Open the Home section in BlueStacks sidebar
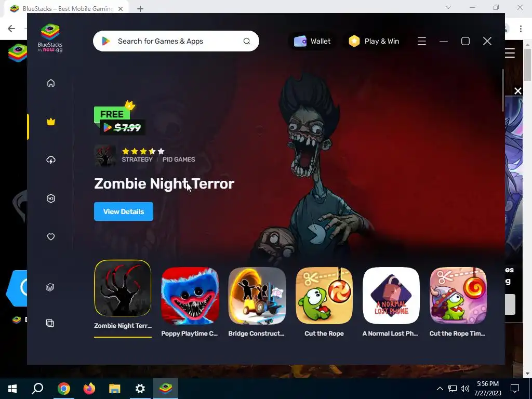The width and height of the screenshot is (532, 399). [51, 83]
